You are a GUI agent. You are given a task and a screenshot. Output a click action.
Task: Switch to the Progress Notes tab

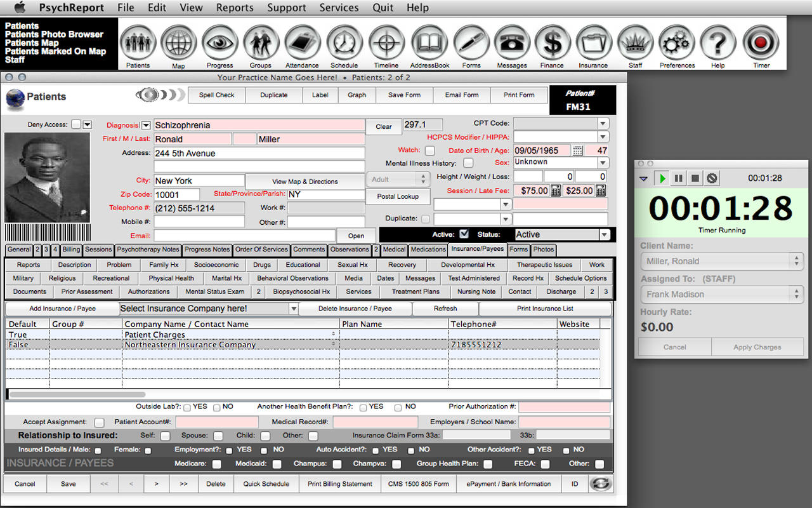coord(207,250)
